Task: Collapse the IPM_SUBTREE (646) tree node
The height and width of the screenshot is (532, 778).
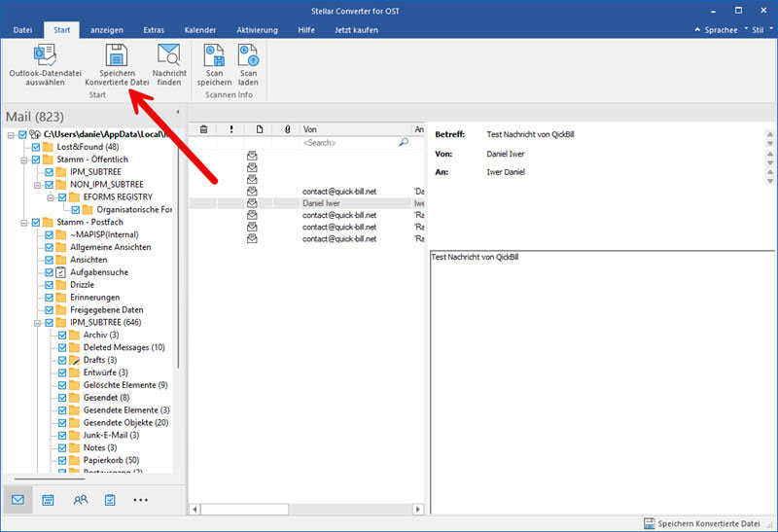Action: (x=38, y=323)
